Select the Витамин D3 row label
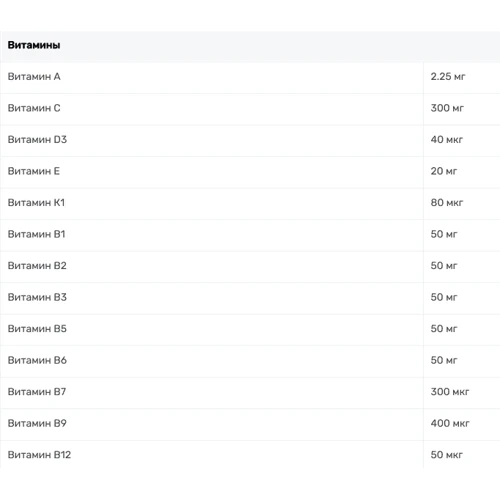The height and width of the screenshot is (500, 500). click(x=37, y=139)
